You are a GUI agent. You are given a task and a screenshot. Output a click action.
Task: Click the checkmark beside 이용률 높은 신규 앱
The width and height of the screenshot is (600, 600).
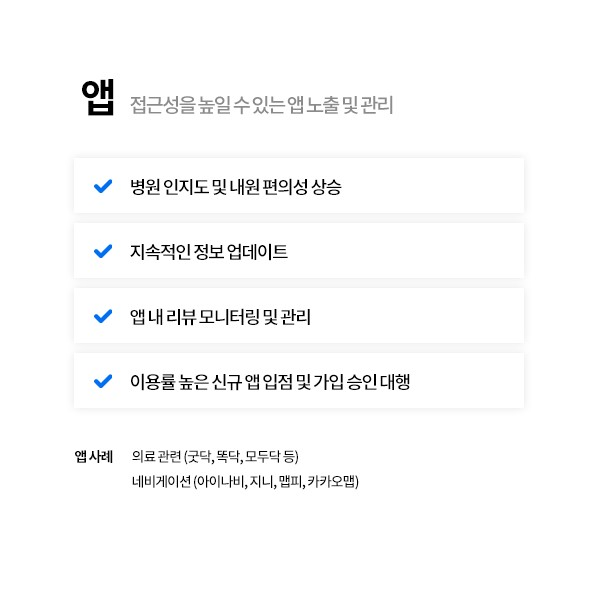[102, 381]
